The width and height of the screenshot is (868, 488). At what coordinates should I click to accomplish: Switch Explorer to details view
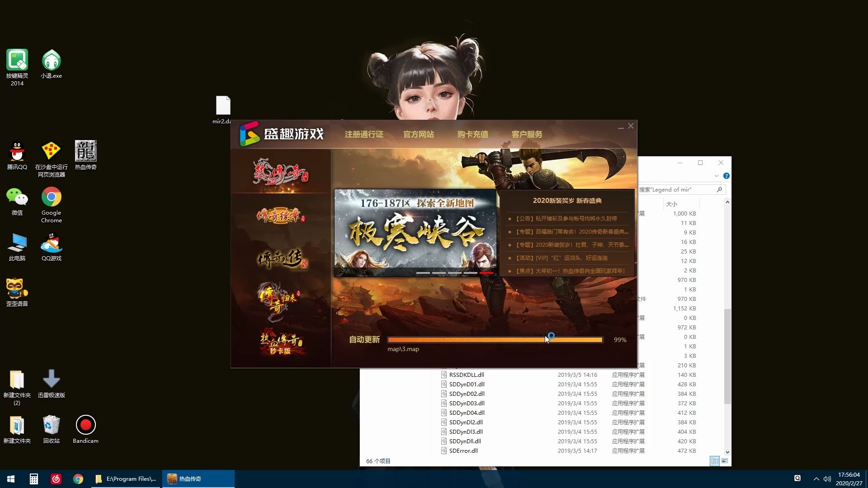click(x=715, y=461)
